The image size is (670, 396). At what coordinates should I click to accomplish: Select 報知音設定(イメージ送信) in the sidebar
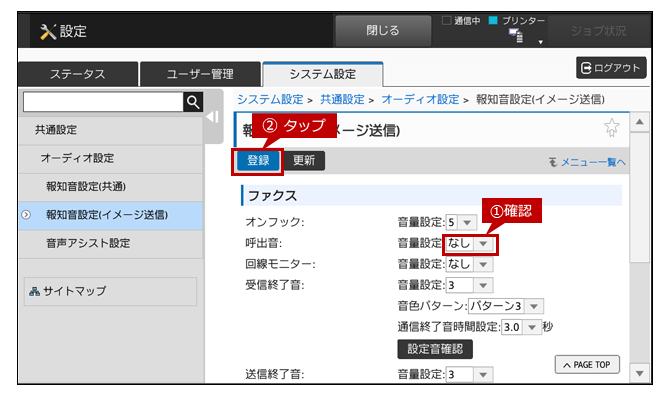coord(111,215)
